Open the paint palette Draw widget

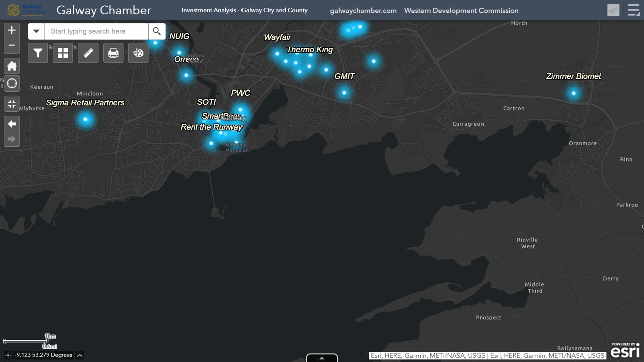[138, 53]
